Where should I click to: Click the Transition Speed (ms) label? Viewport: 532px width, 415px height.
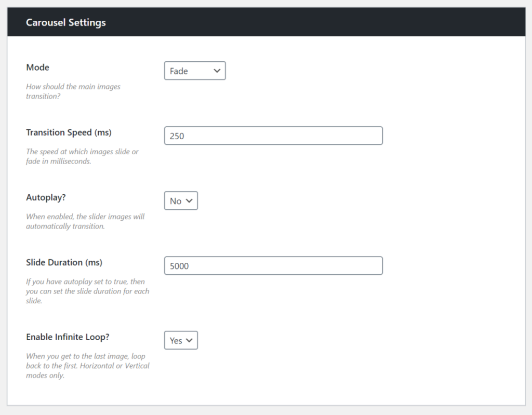tap(69, 132)
